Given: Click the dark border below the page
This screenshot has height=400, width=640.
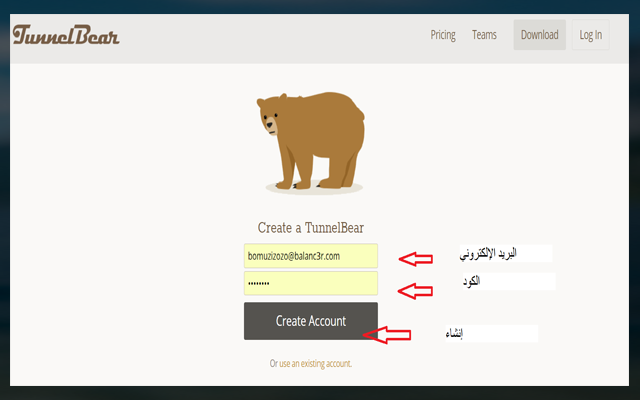Looking at the screenshot, I should tap(320, 392).
